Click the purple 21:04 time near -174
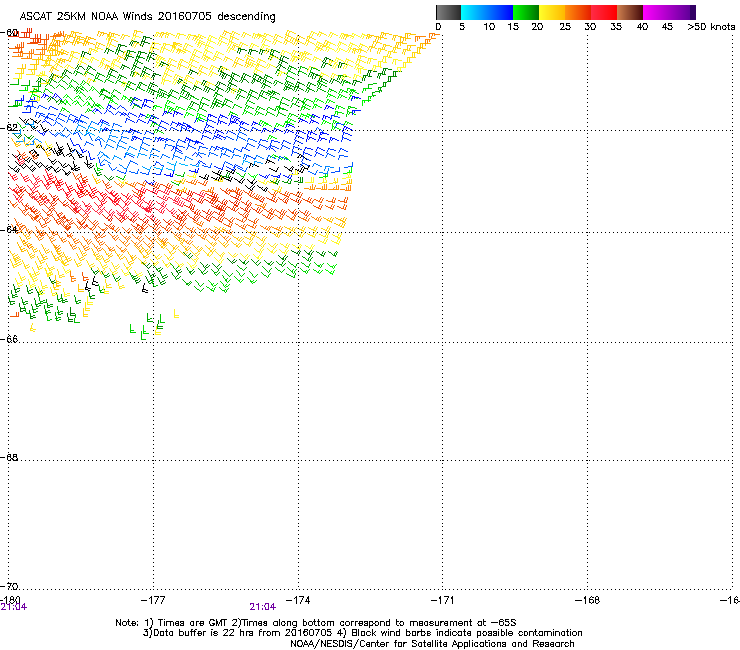Image resolution: width=740 pixels, height=650 pixels. [x=263, y=607]
